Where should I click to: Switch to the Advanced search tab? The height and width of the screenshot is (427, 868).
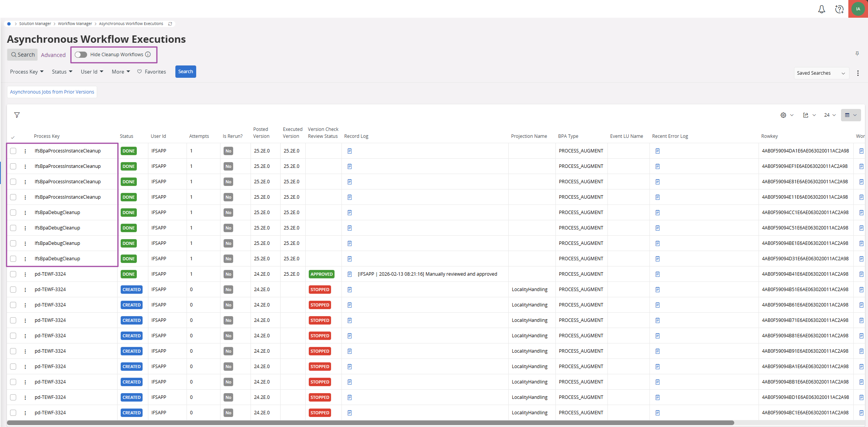tap(53, 55)
